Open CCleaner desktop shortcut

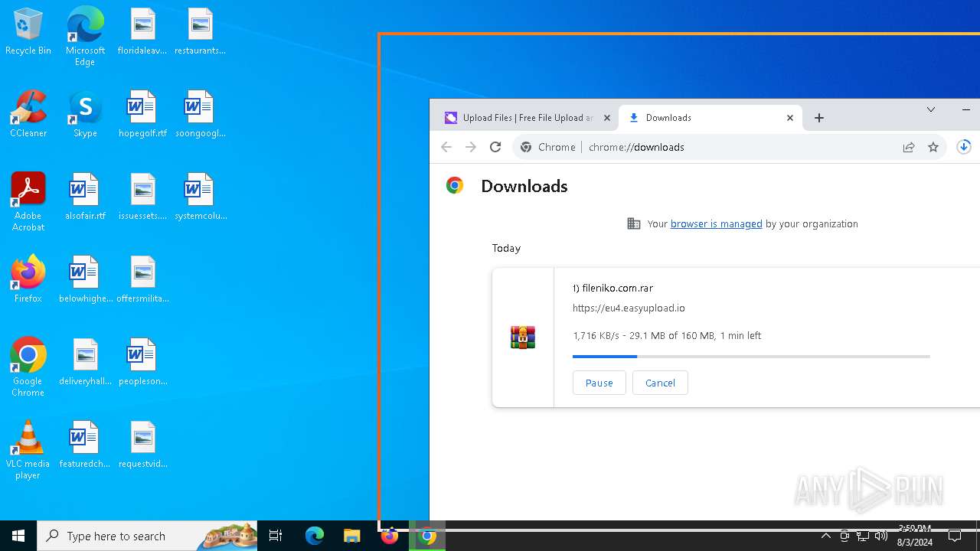coord(28,115)
